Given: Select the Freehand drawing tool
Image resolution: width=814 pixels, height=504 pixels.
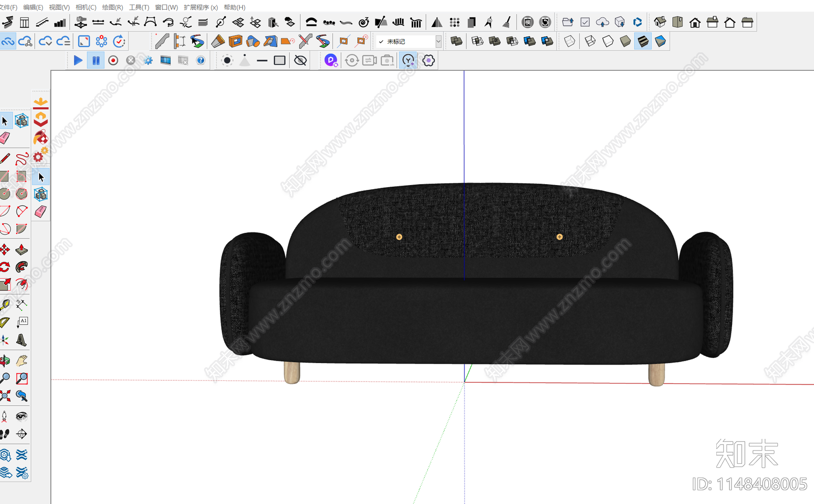Looking at the screenshot, I should pos(21,159).
